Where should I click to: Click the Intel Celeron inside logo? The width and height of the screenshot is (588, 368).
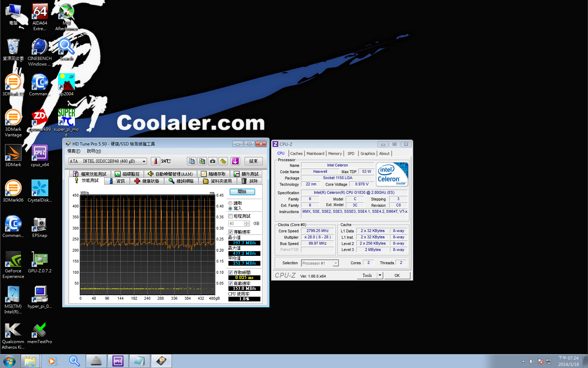[392, 174]
